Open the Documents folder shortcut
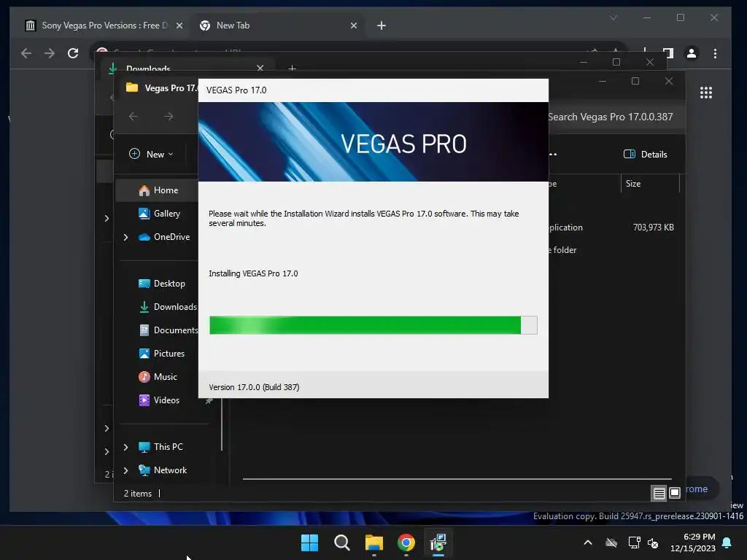 [169, 330]
